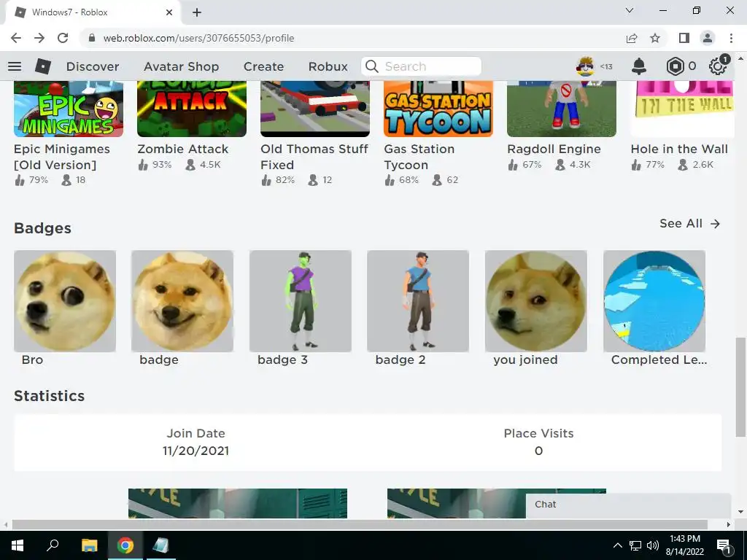747x560 pixels.
Task: Click the Gas Station Tycoon thumbnail
Action: tap(438, 109)
